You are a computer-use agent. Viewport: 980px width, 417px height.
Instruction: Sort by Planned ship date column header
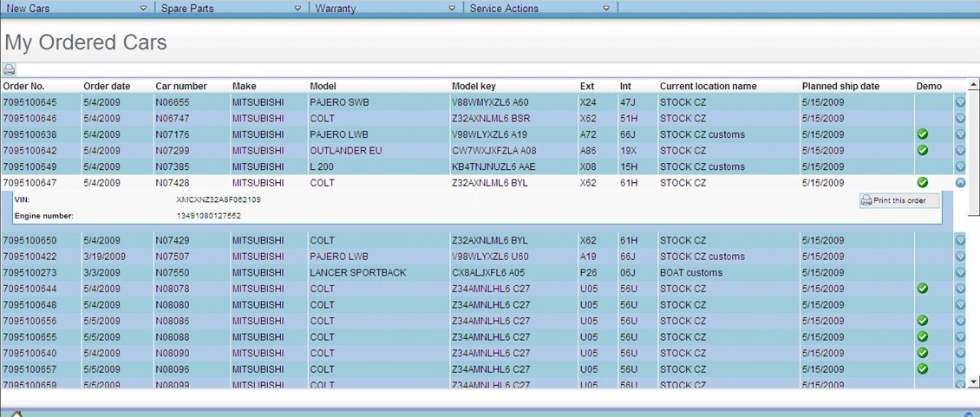point(840,87)
